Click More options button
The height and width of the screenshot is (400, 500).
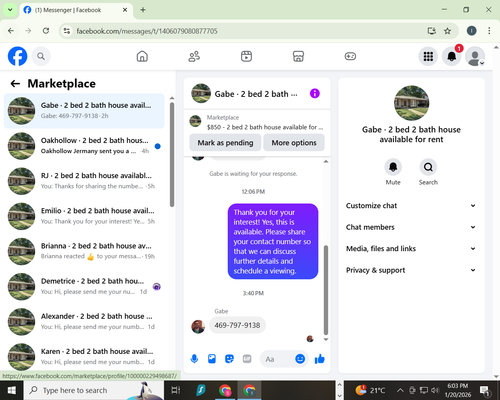294,143
